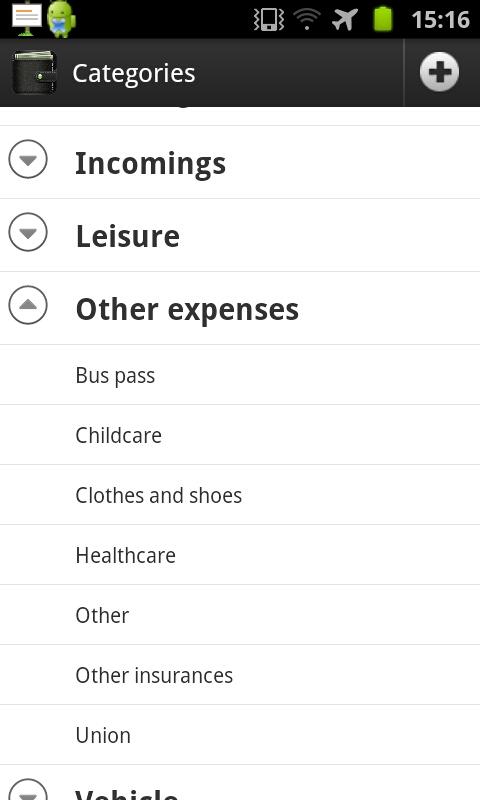Tap the Wi-Fi status icon
This screenshot has height=800, width=480.
[x=307, y=19]
